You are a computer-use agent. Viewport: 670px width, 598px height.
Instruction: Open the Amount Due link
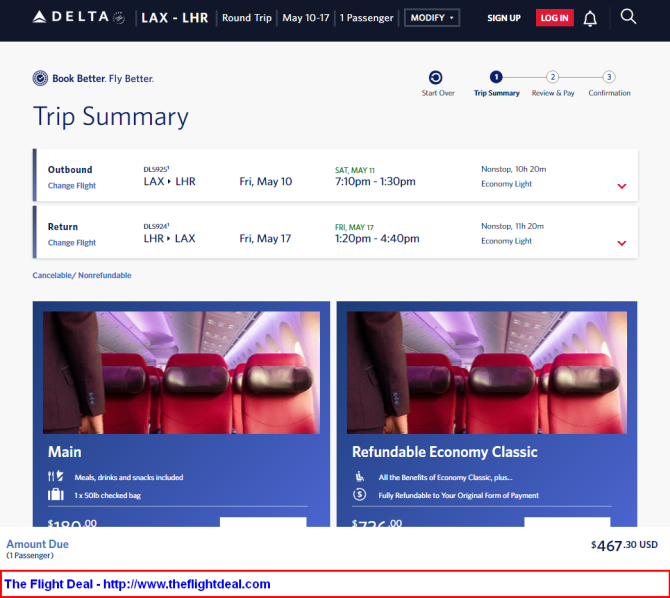point(38,544)
